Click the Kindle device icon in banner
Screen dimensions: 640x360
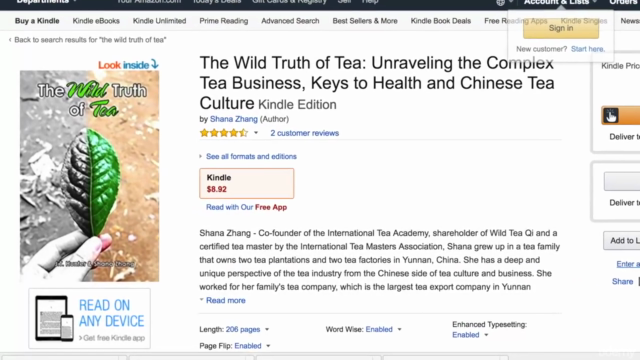[x=54, y=318]
